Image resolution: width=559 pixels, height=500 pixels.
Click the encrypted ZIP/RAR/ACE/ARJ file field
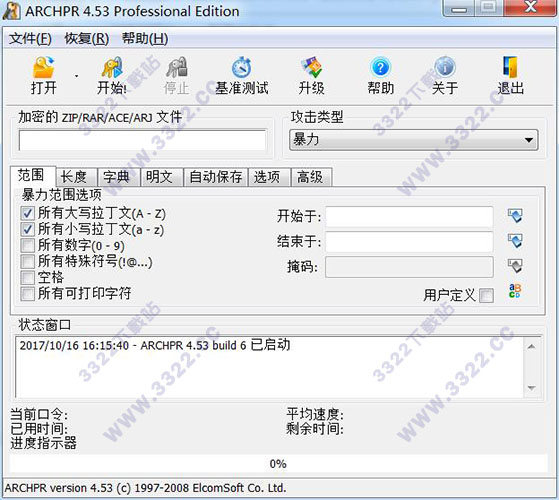(x=142, y=140)
